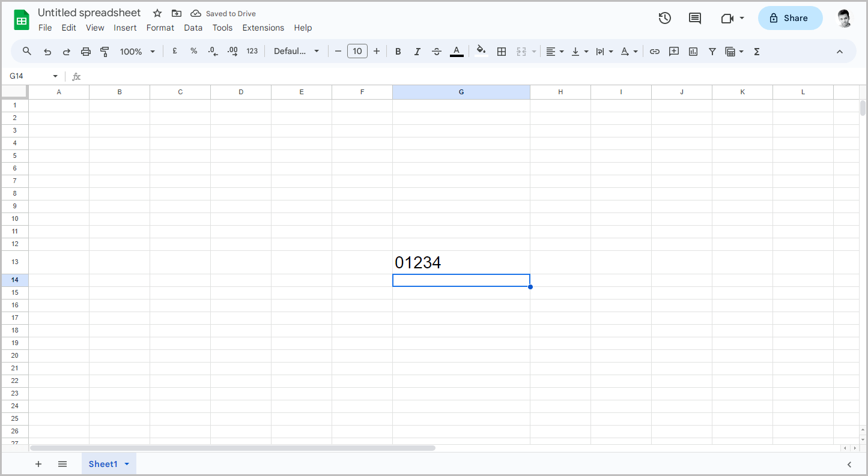Click the Insert chart icon
The width and height of the screenshot is (868, 476).
click(693, 51)
